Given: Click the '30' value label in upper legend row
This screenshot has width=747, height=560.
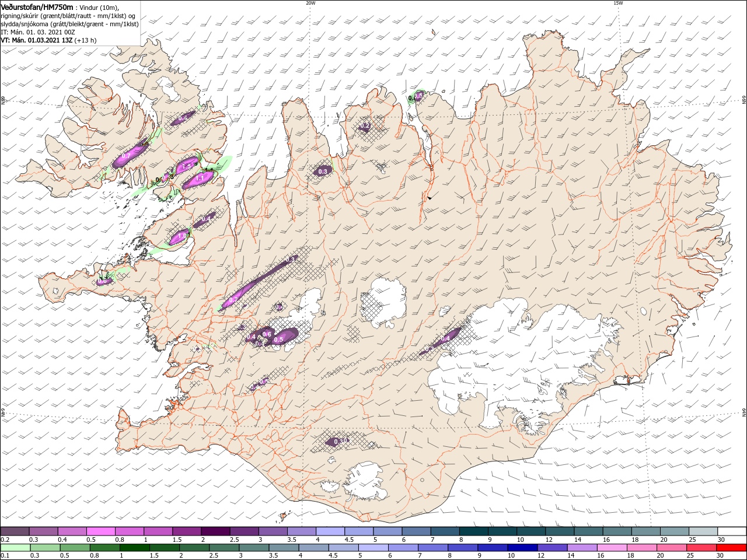Looking at the screenshot, I should [x=721, y=540].
